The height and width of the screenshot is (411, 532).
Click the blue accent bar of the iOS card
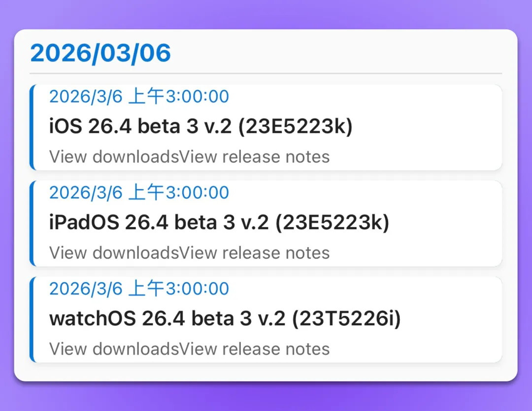(x=32, y=127)
